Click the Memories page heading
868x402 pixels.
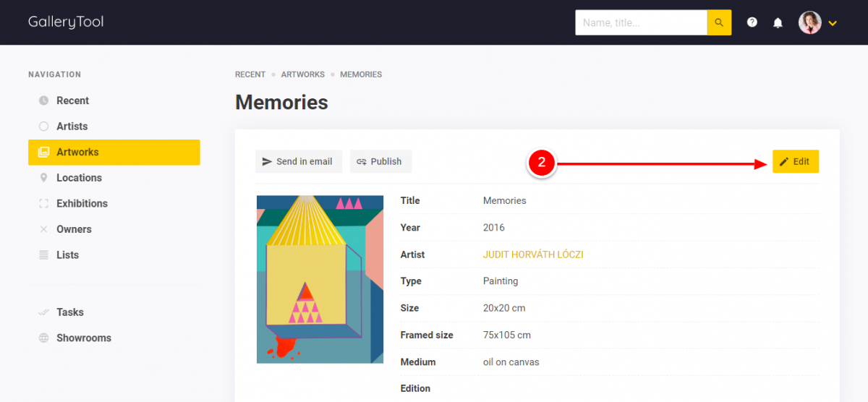281,102
